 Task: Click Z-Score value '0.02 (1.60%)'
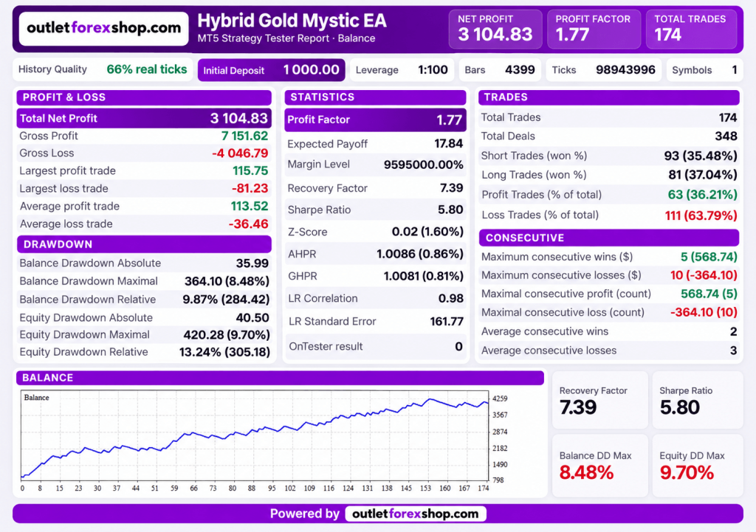[x=427, y=232]
